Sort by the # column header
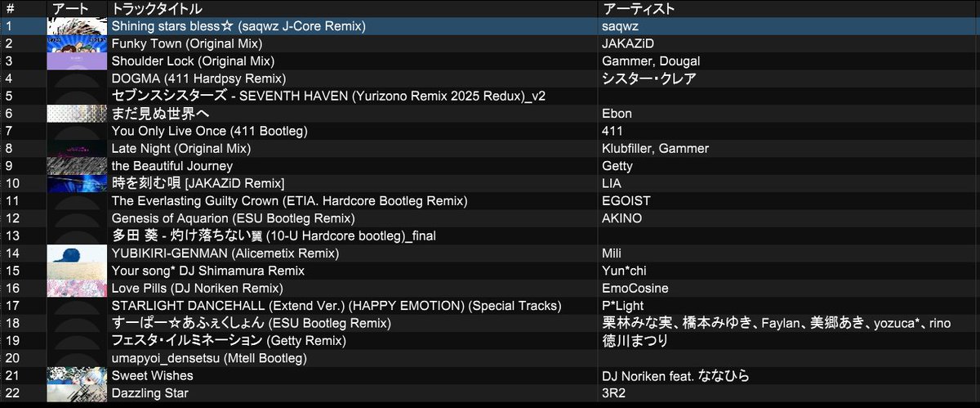 [x=10, y=8]
